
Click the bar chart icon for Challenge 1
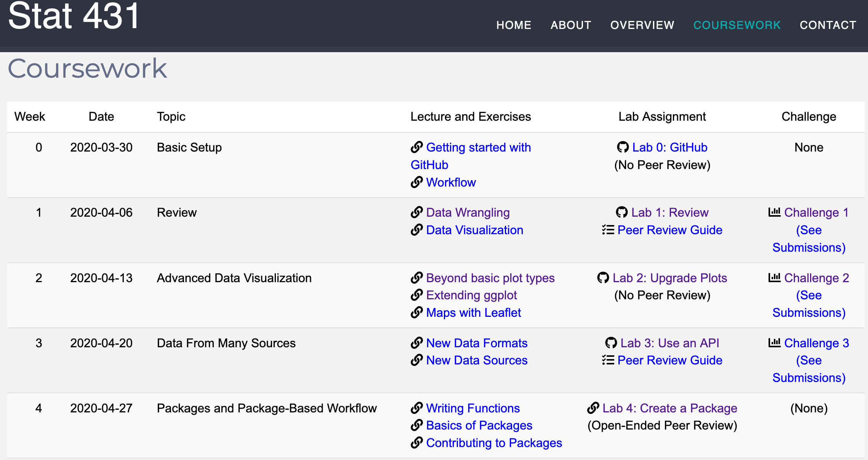pos(775,212)
